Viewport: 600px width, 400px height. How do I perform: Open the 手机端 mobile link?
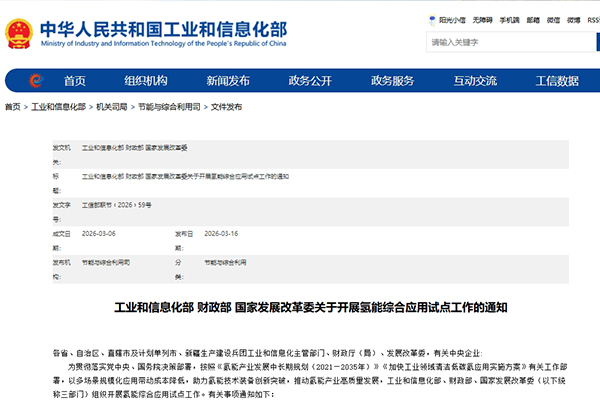point(509,20)
